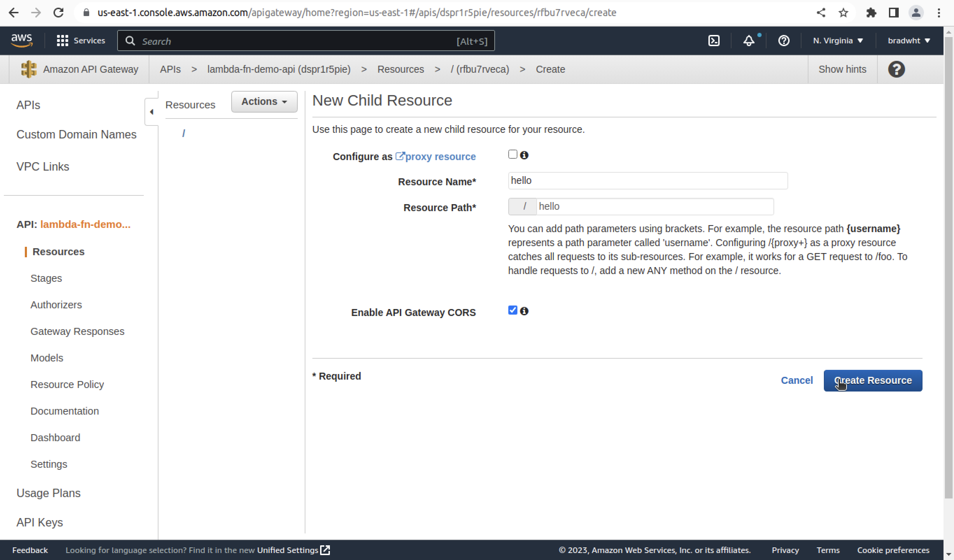Viewport: 954px width, 560px height.
Task: Click the browser address bar URL
Action: click(356, 13)
